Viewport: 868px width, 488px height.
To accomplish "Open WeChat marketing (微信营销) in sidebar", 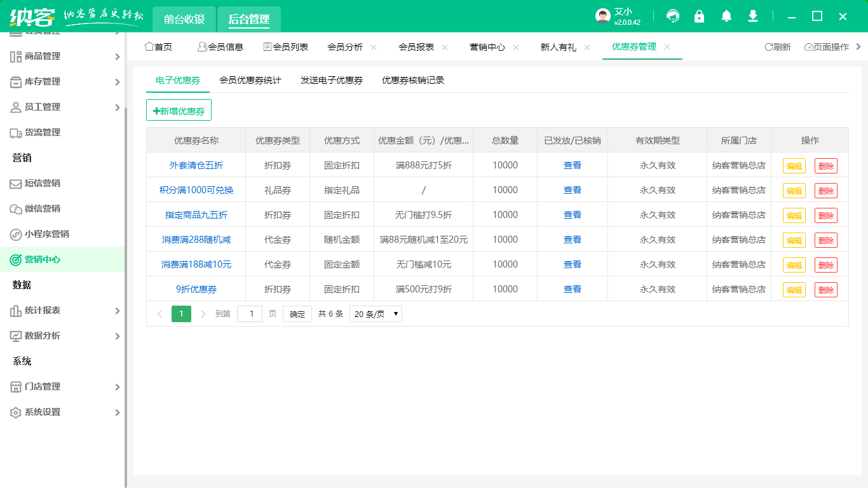I will 42,209.
